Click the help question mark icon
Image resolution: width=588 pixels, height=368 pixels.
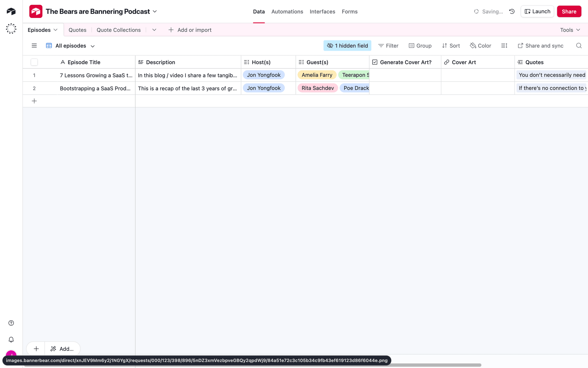tap(11, 323)
